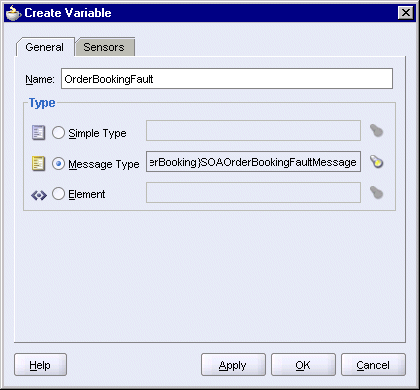Confirm with the OK button
Screen dimensions: 420x390
[303, 365]
